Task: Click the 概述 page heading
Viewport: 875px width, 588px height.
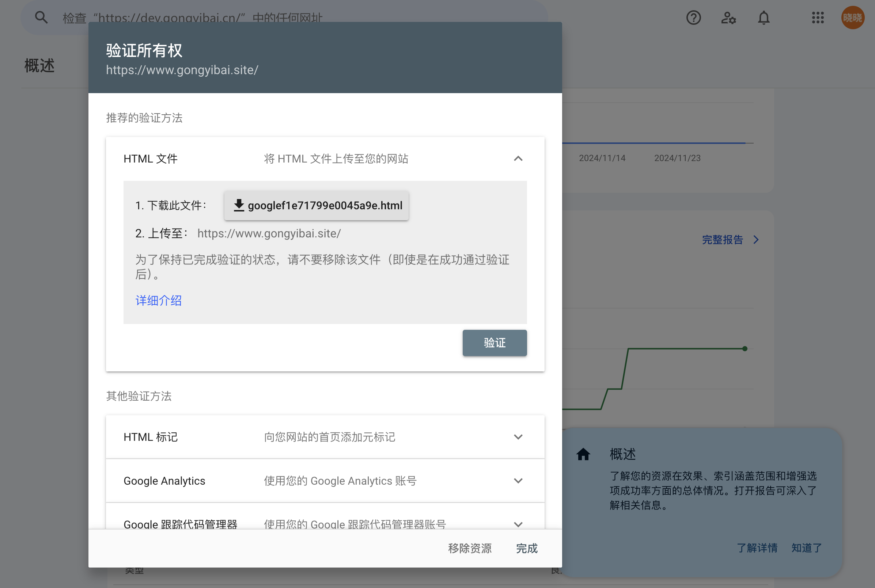Action: 39,66
